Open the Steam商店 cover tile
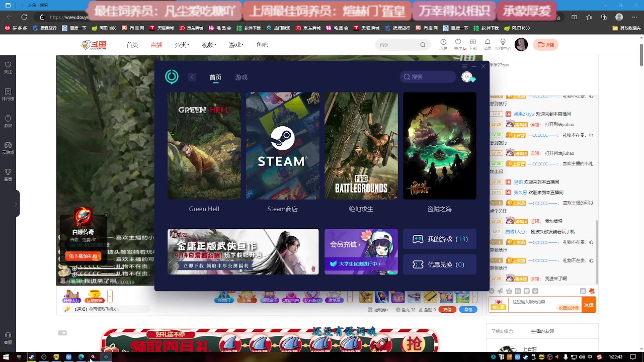 click(x=282, y=145)
